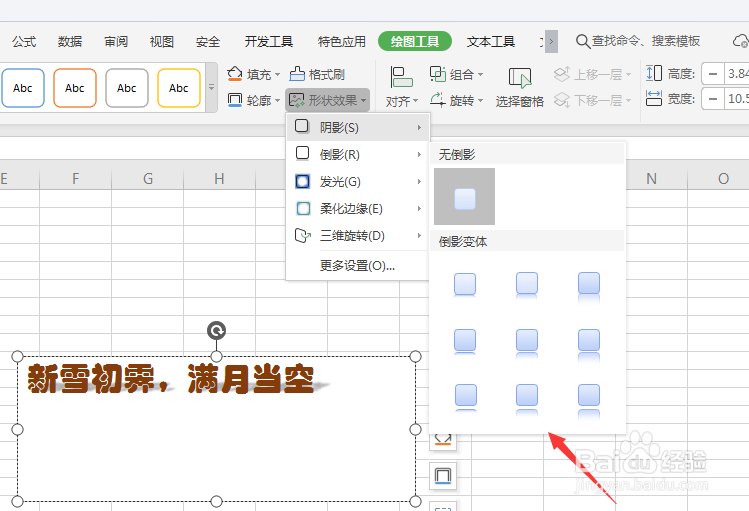Select the 特色应用 tab

pyautogui.click(x=342, y=42)
